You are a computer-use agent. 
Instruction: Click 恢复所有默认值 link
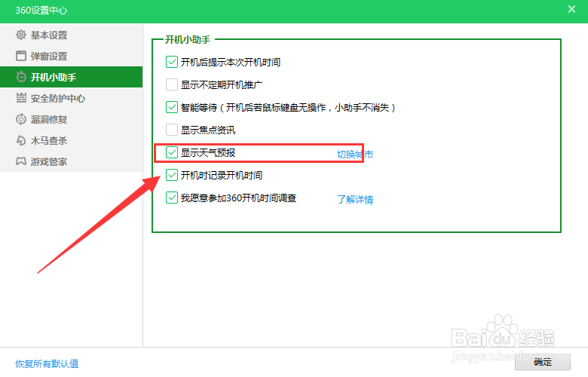coord(47,363)
